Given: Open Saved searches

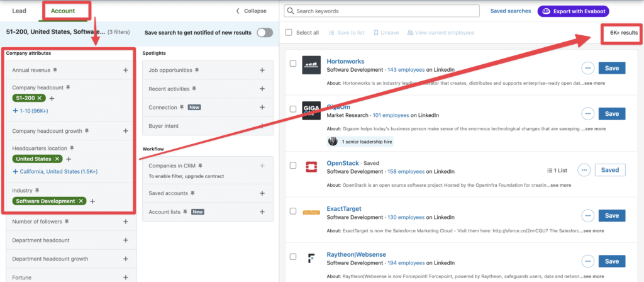Looking at the screenshot, I should [511, 11].
